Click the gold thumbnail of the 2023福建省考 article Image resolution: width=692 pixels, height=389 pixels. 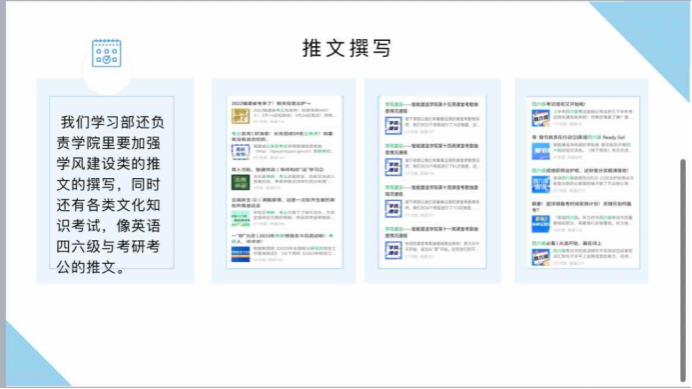(x=241, y=116)
